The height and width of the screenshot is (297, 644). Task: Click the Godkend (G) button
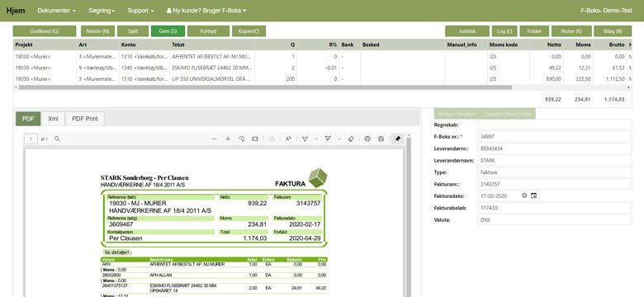click(x=45, y=31)
